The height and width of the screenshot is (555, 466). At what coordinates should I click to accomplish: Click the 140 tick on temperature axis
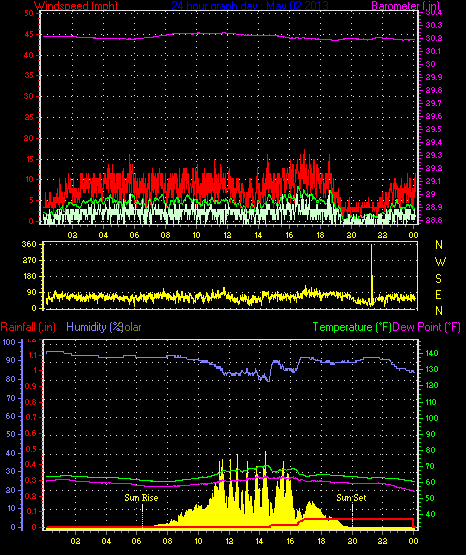pyautogui.click(x=431, y=353)
